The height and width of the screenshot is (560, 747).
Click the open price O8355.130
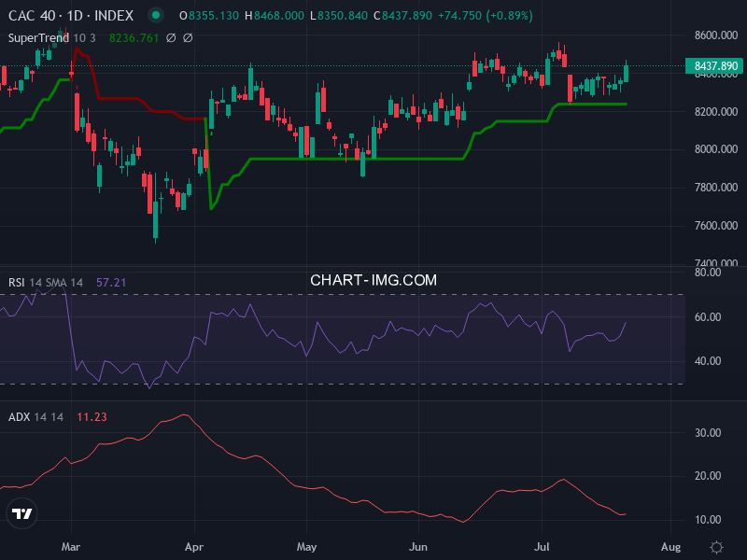209,16
